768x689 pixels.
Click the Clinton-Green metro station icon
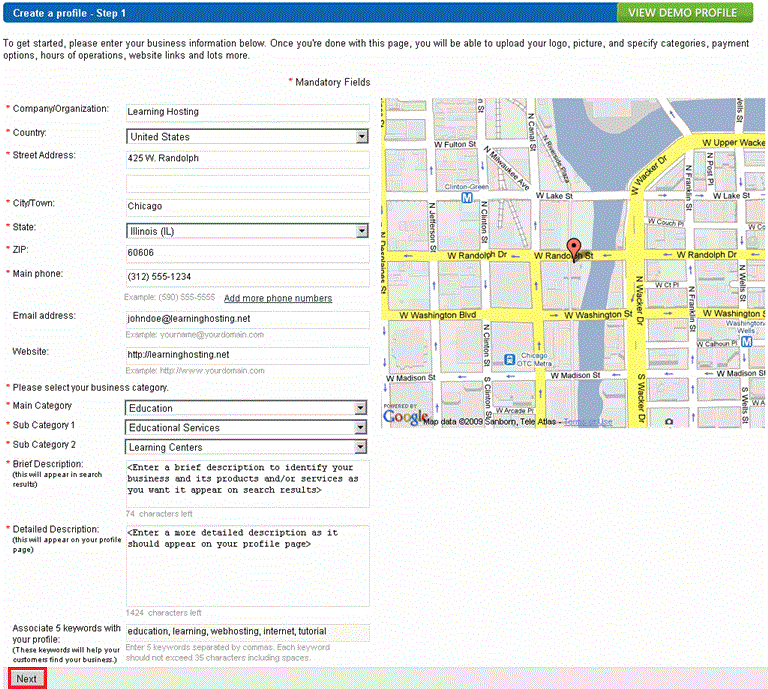point(467,198)
